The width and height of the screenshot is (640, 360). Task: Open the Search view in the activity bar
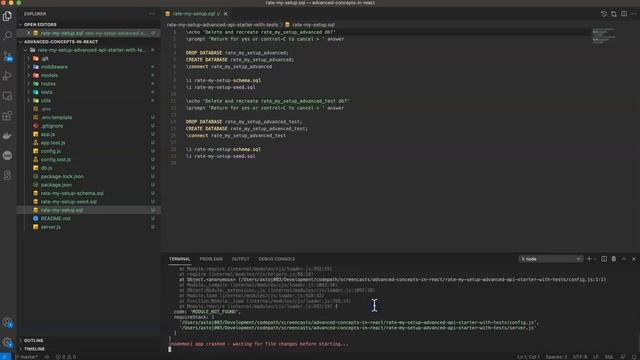7,36
